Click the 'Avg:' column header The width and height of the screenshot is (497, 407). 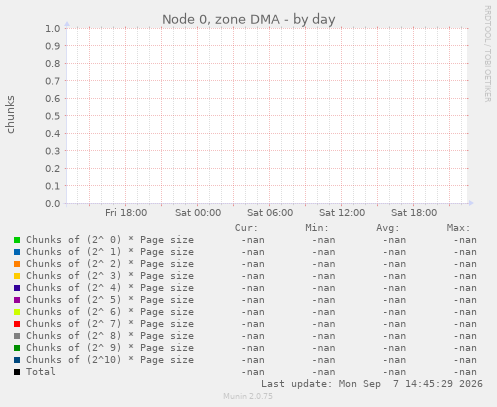[388, 228]
